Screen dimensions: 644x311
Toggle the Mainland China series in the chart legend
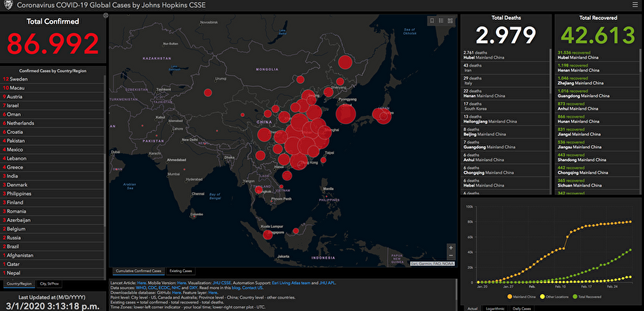coord(521,296)
